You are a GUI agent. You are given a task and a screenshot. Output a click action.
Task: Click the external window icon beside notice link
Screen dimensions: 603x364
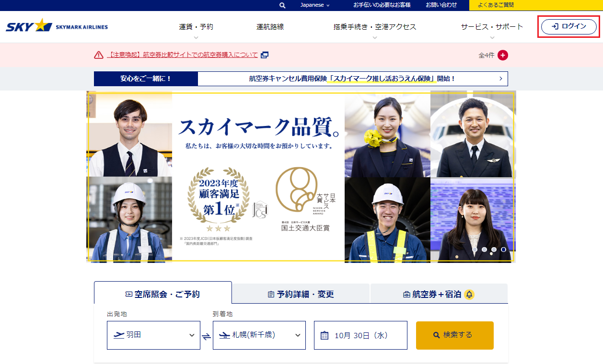[x=265, y=55]
